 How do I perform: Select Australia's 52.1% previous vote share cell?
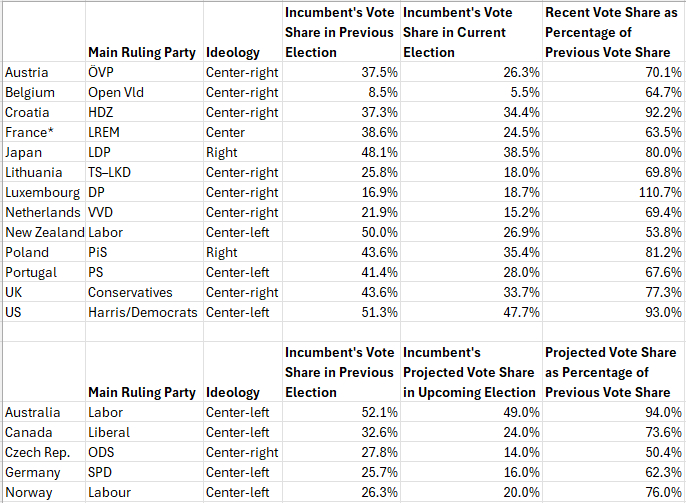(340, 412)
